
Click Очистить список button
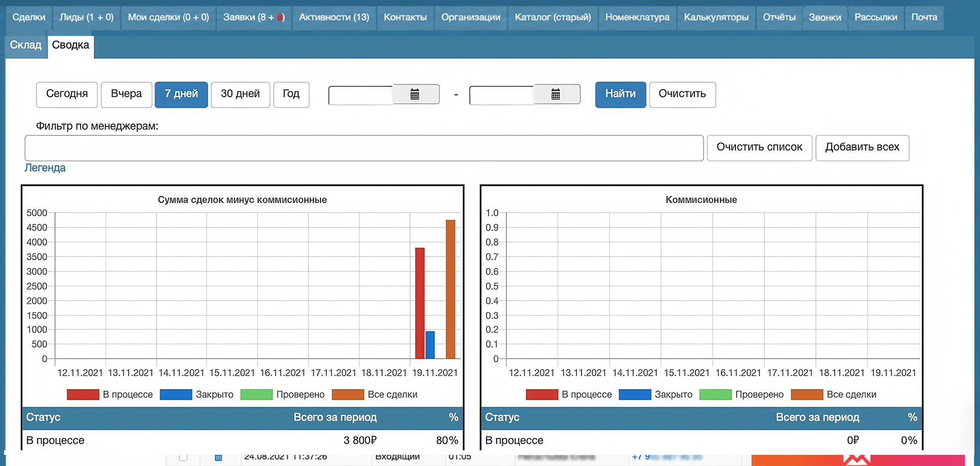tap(759, 147)
